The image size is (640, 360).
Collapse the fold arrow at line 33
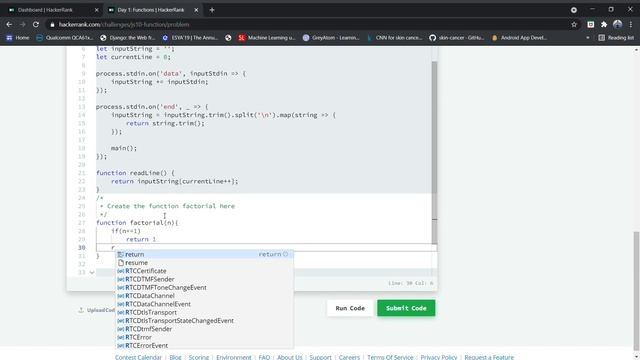(92, 272)
